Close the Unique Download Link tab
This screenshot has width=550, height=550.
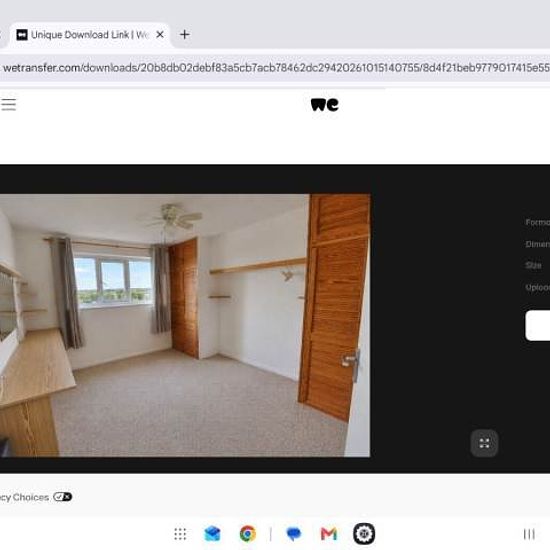coord(160,34)
